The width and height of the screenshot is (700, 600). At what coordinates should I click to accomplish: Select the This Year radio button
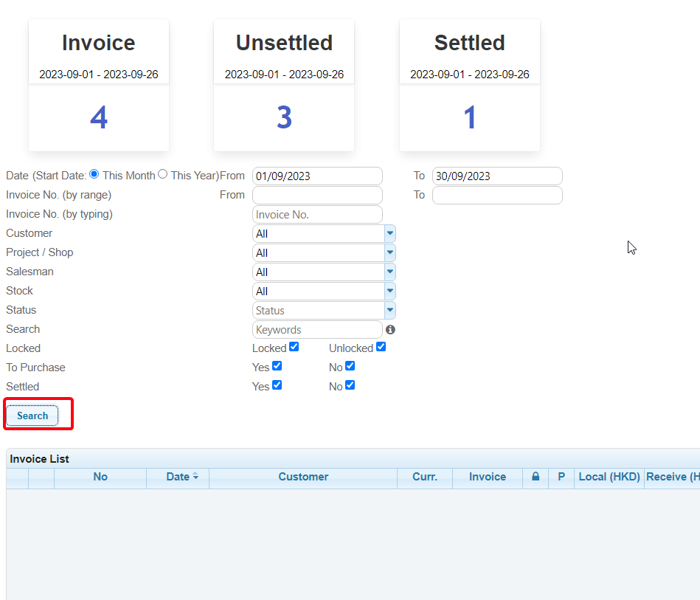pyautogui.click(x=163, y=175)
